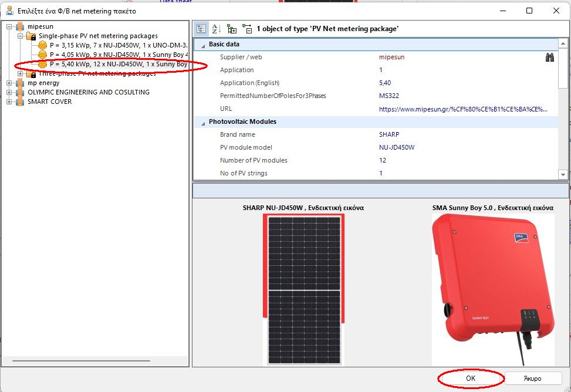Click the SMART COVER supplier icon
This screenshot has width=571, height=392.
(x=20, y=102)
